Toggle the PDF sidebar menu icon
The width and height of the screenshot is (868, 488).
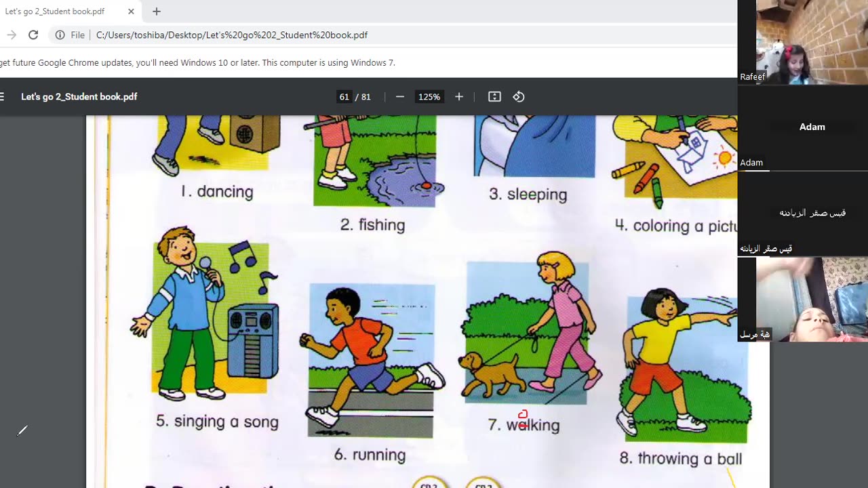click(x=2, y=97)
